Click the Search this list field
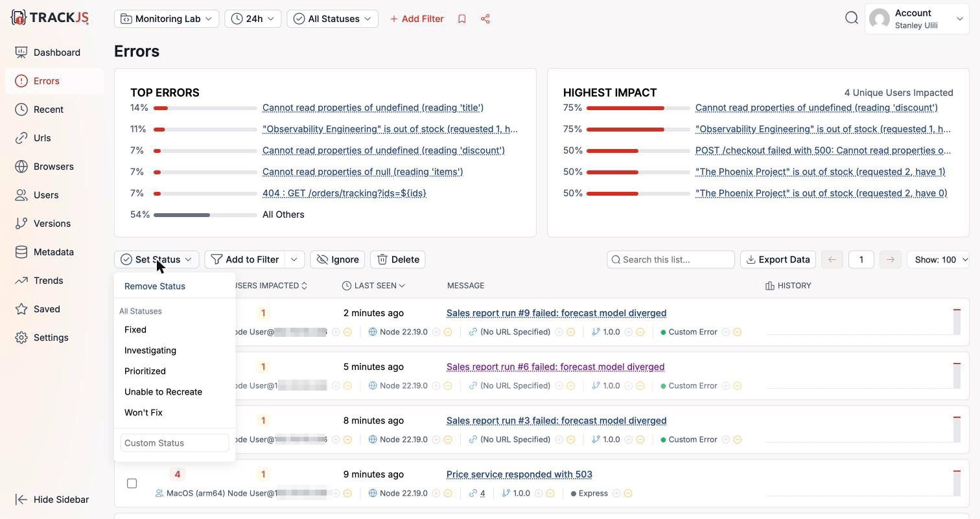This screenshot has width=980, height=519. (x=671, y=259)
